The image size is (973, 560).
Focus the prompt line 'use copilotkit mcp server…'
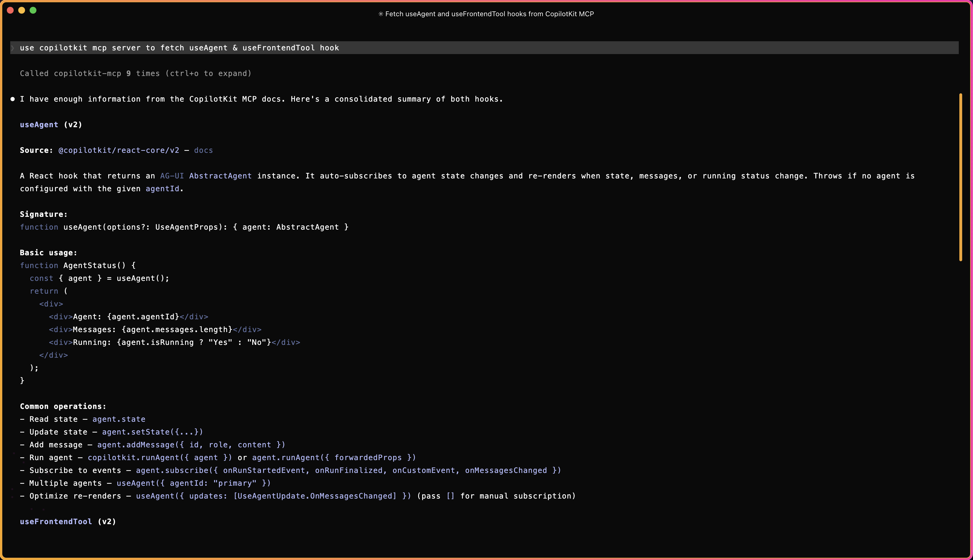(484, 48)
